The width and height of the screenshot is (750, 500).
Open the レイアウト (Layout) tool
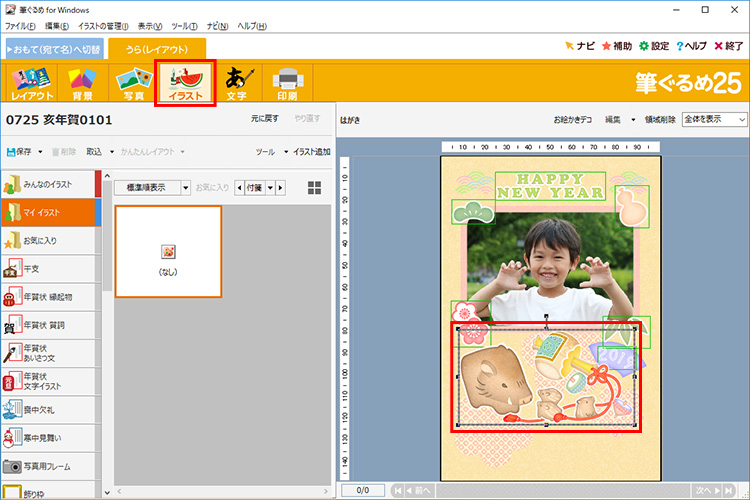(32, 83)
